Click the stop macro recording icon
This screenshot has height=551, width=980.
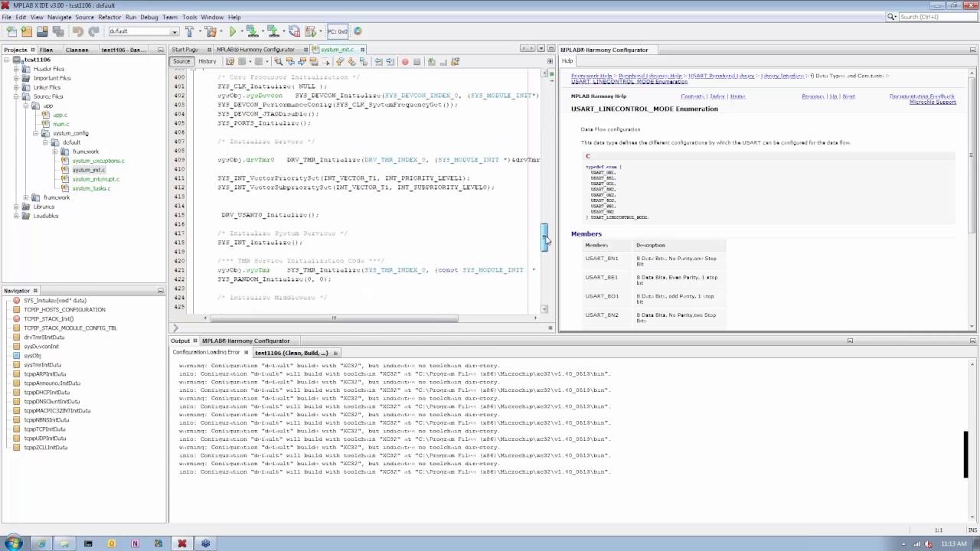point(417,62)
